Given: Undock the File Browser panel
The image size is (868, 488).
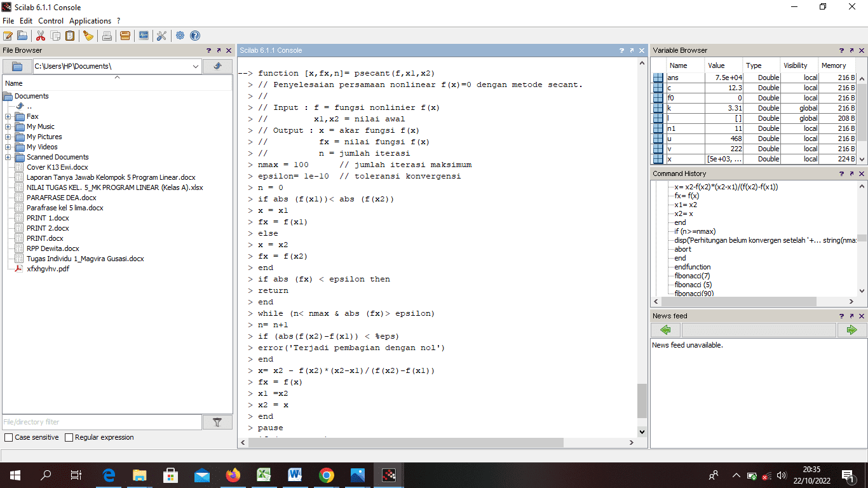Looking at the screenshot, I should (x=219, y=50).
